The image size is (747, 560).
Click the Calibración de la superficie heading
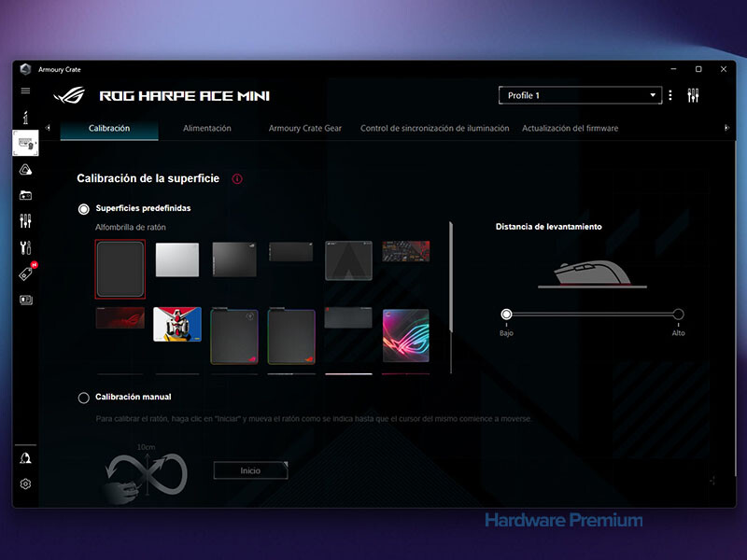pos(148,178)
